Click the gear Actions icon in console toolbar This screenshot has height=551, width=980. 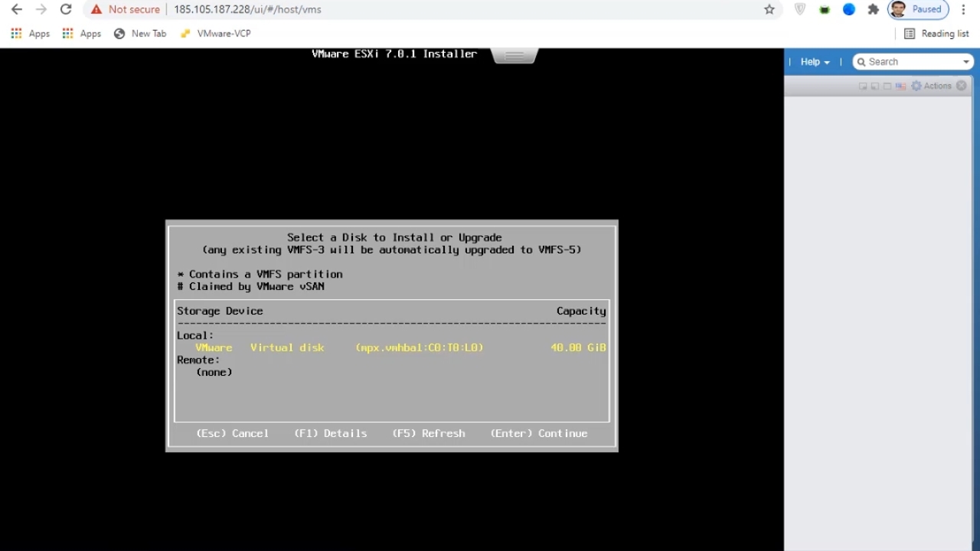coord(916,86)
